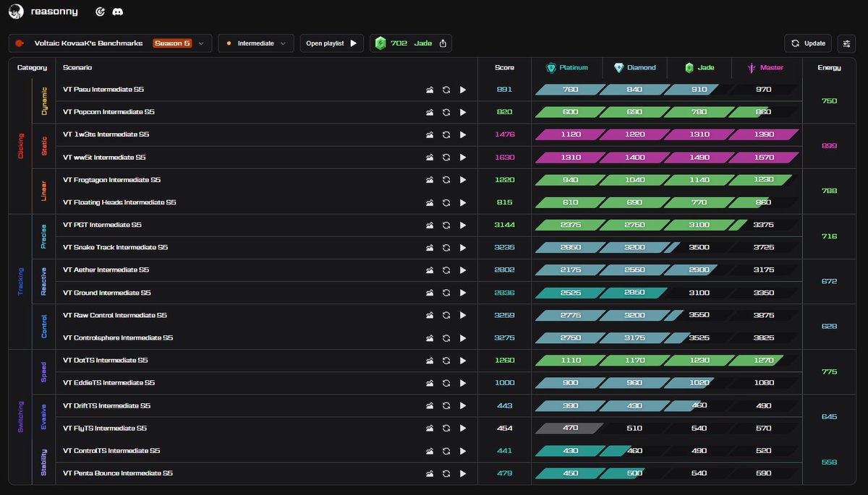The image size is (868, 495).
Task: Refresh VT Aether Intermediate S5 score
Action: (446, 270)
